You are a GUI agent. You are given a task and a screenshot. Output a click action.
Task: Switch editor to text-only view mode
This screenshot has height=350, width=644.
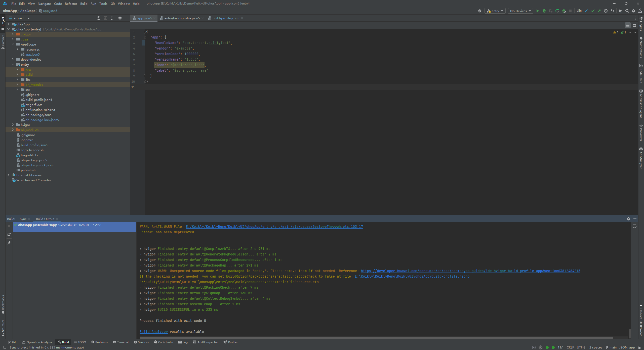(x=628, y=25)
